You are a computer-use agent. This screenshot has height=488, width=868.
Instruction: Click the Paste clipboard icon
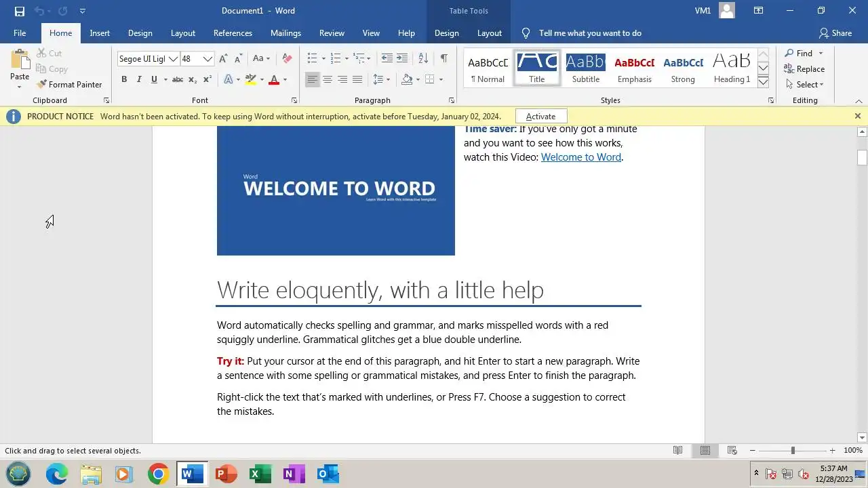[x=20, y=60]
